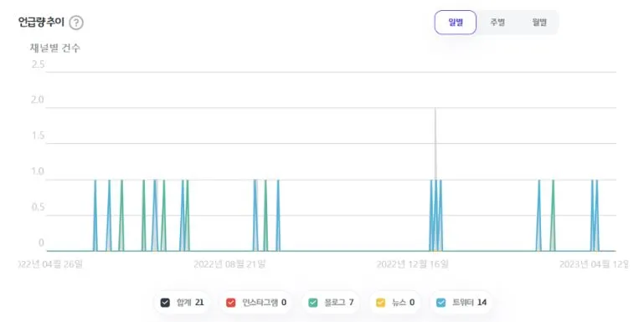Click the 뉴스 0 legend label

pos(403,303)
